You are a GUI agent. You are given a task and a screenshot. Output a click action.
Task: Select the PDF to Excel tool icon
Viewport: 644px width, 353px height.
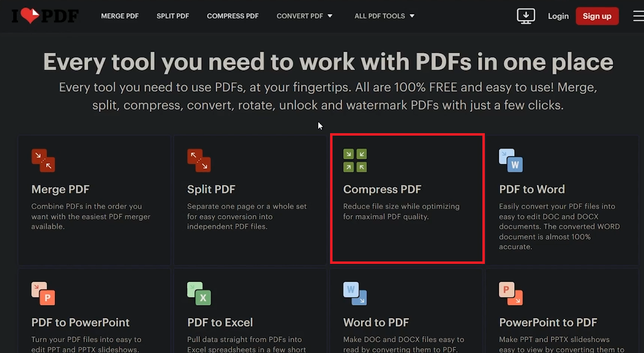199,294
